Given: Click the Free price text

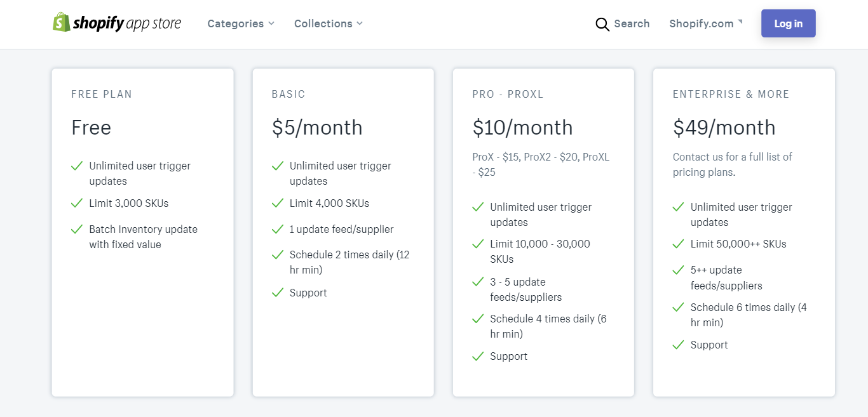Looking at the screenshot, I should click(x=91, y=128).
